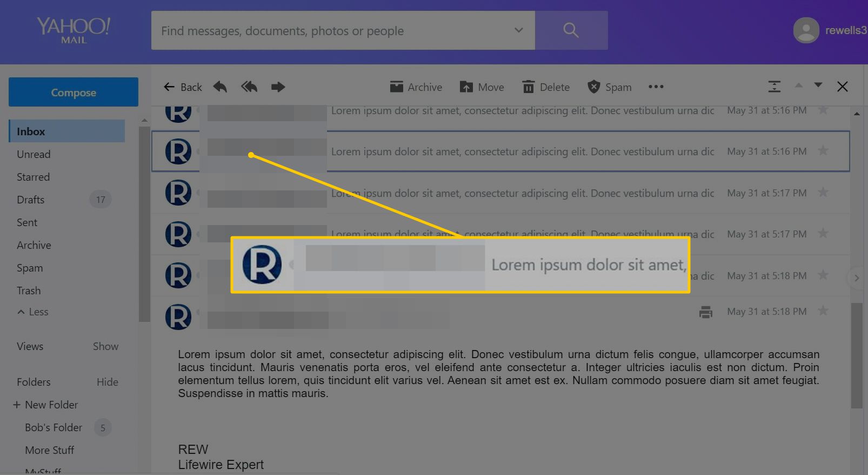This screenshot has width=868, height=475.
Task: Star the first 5:17 PM message
Action: click(x=823, y=192)
